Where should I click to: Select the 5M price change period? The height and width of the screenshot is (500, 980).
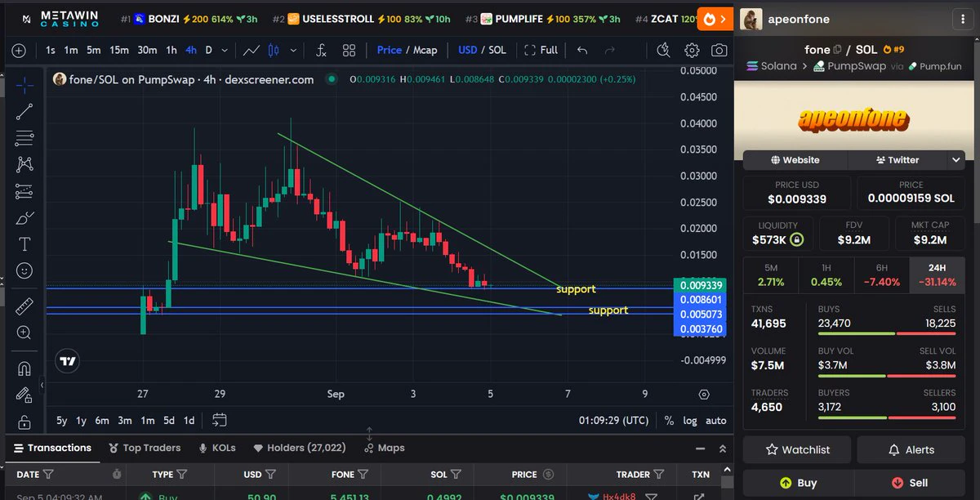[770, 275]
